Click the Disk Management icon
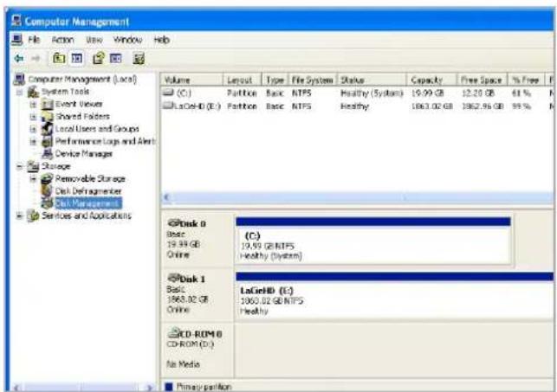The image size is (557, 392). [x=47, y=202]
